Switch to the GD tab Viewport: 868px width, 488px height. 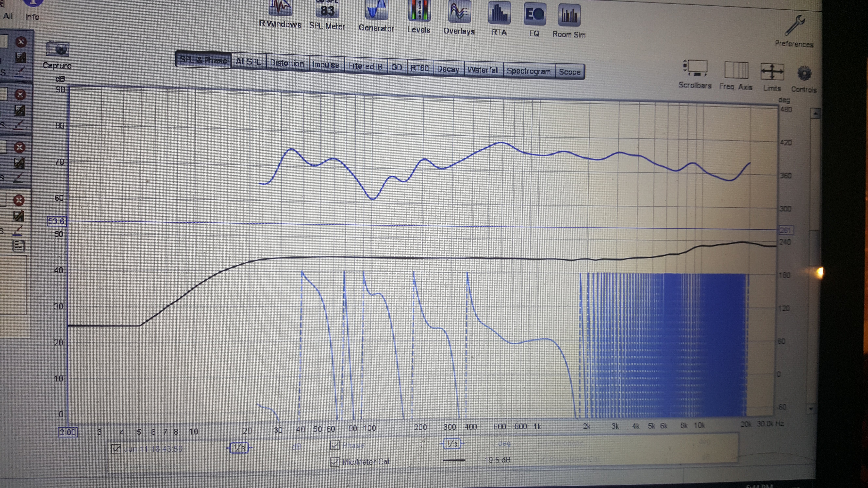[x=397, y=67]
